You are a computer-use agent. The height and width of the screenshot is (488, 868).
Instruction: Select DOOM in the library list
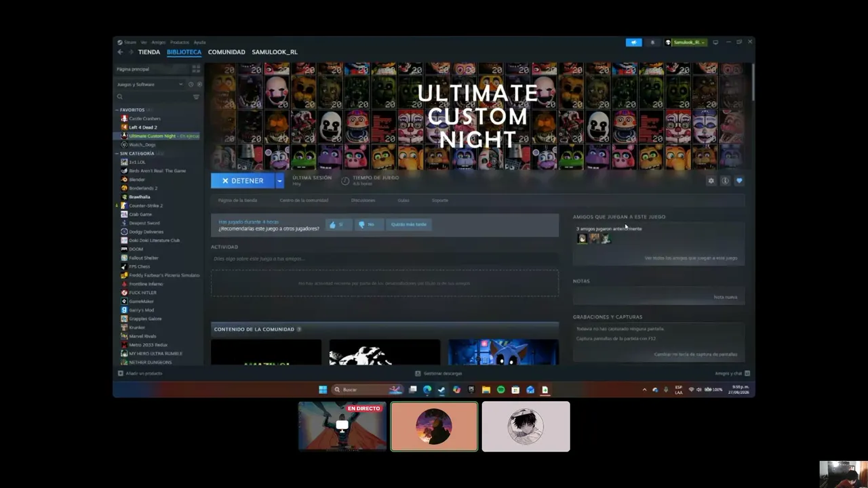click(136, 249)
